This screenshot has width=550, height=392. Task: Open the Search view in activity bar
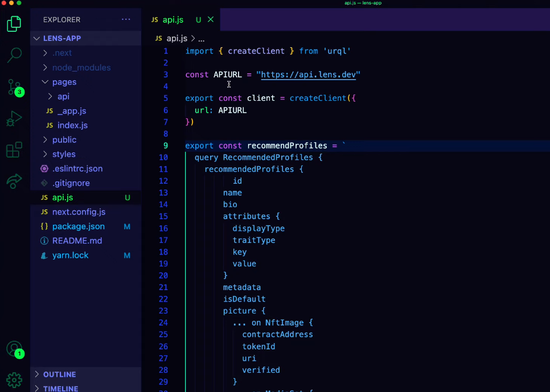click(14, 55)
